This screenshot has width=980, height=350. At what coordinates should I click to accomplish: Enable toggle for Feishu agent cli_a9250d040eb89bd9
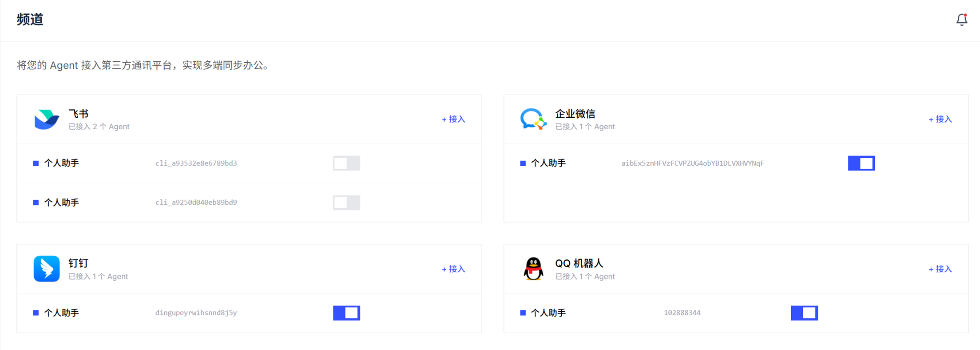pyautogui.click(x=346, y=203)
